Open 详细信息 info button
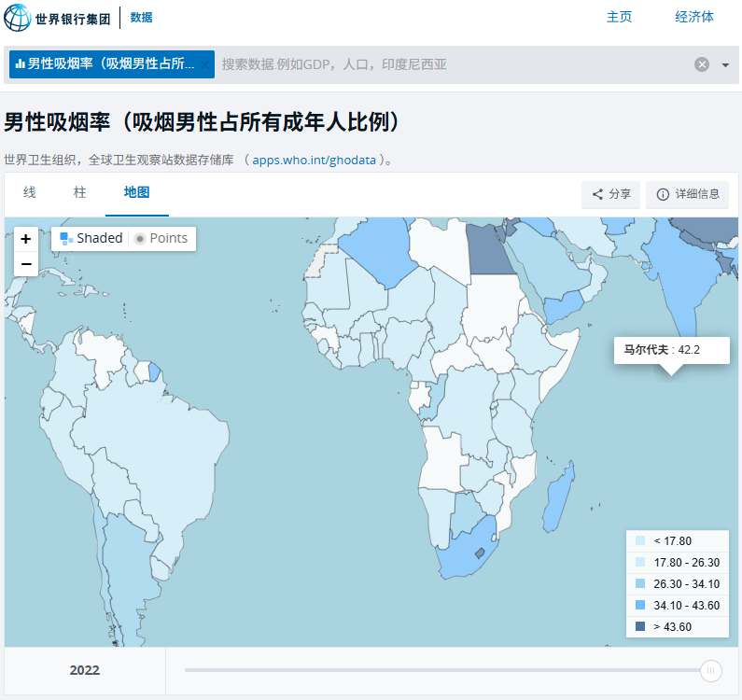The height and width of the screenshot is (700, 742). [687, 194]
